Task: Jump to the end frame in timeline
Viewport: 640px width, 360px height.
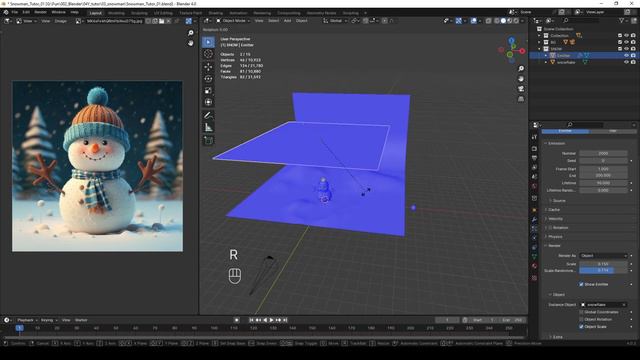Action: [x=285, y=320]
